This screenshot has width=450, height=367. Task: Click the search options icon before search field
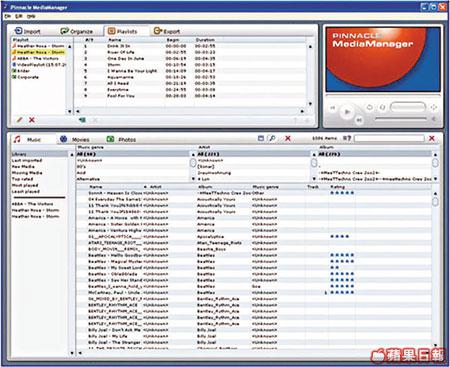(347, 138)
